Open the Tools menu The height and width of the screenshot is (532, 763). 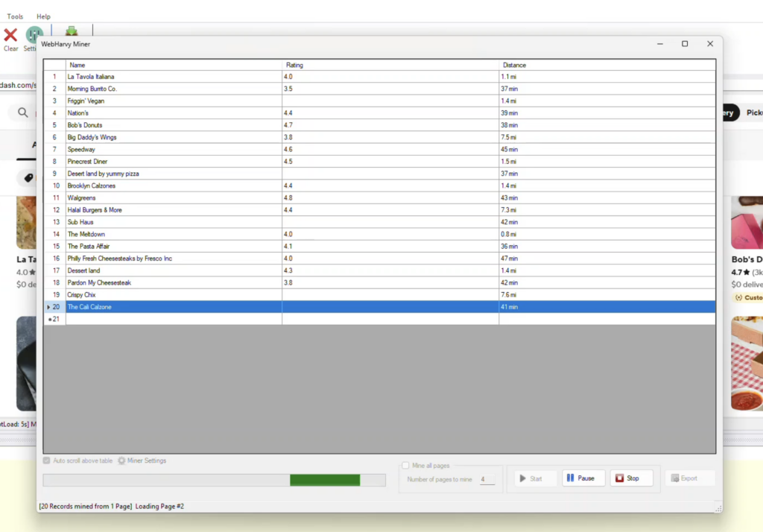point(15,16)
